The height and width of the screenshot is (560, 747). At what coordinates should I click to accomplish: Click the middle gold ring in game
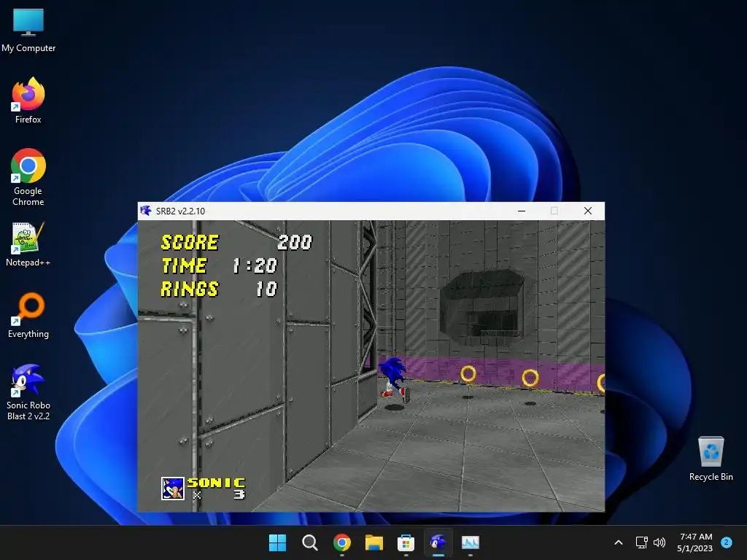(530, 378)
